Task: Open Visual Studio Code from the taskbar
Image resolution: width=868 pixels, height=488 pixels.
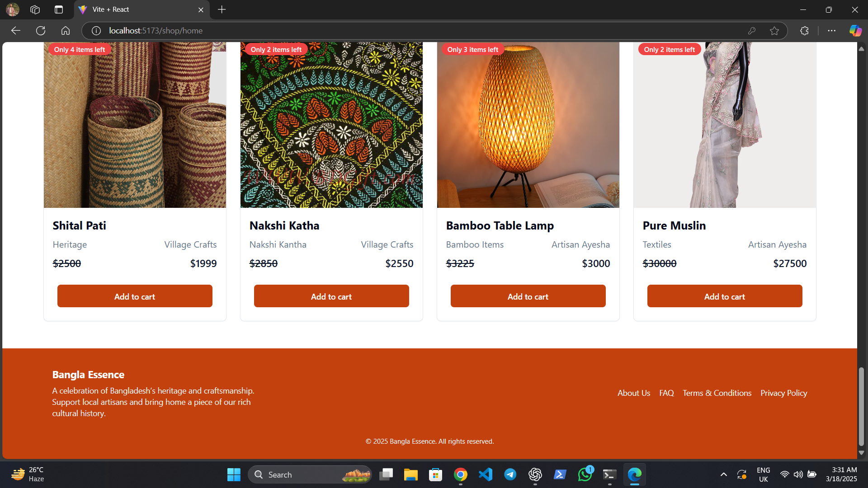Action: click(x=485, y=474)
